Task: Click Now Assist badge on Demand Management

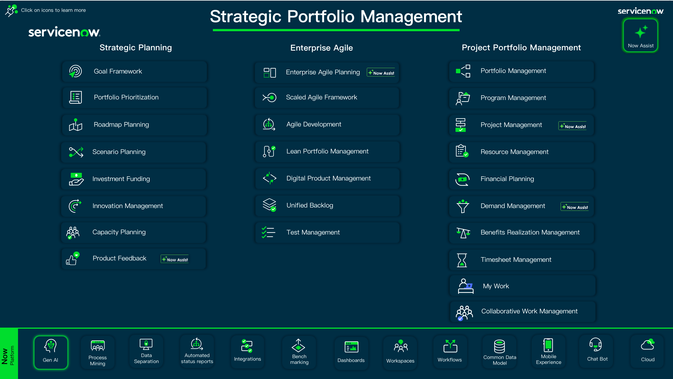Action: pos(575,207)
